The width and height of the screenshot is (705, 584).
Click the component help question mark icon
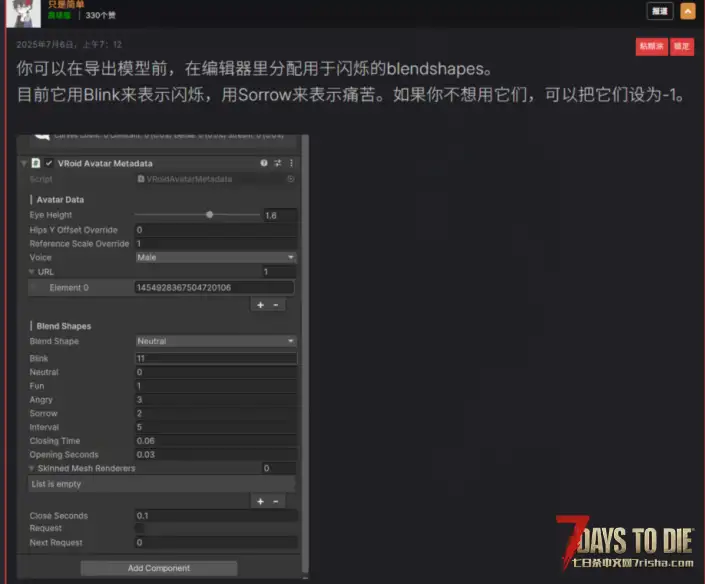pyautogui.click(x=264, y=163)
